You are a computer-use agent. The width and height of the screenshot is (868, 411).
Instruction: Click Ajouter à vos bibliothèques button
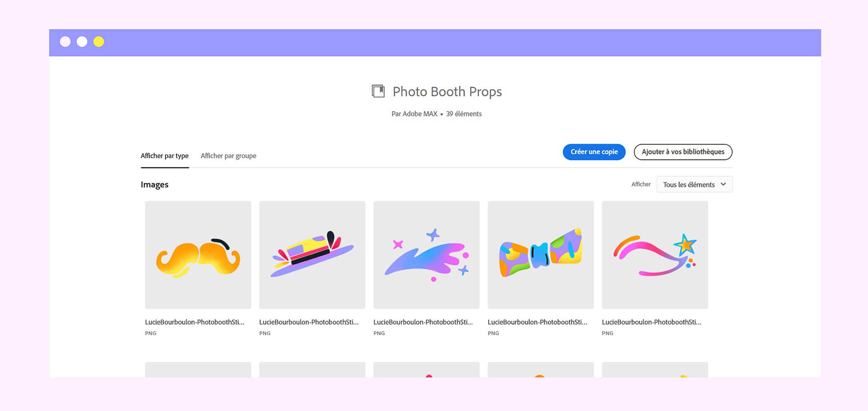pos(683,152)
